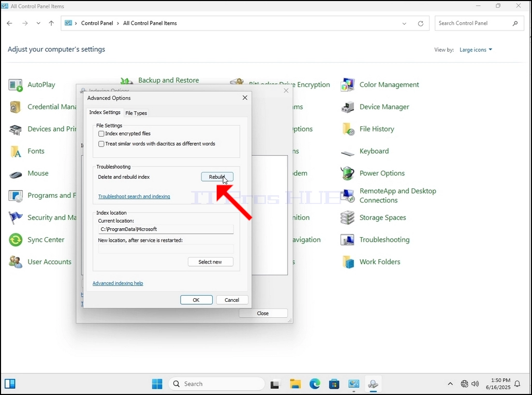Go back with the Back arrow
Screen dimensions: 532x395
9,23
